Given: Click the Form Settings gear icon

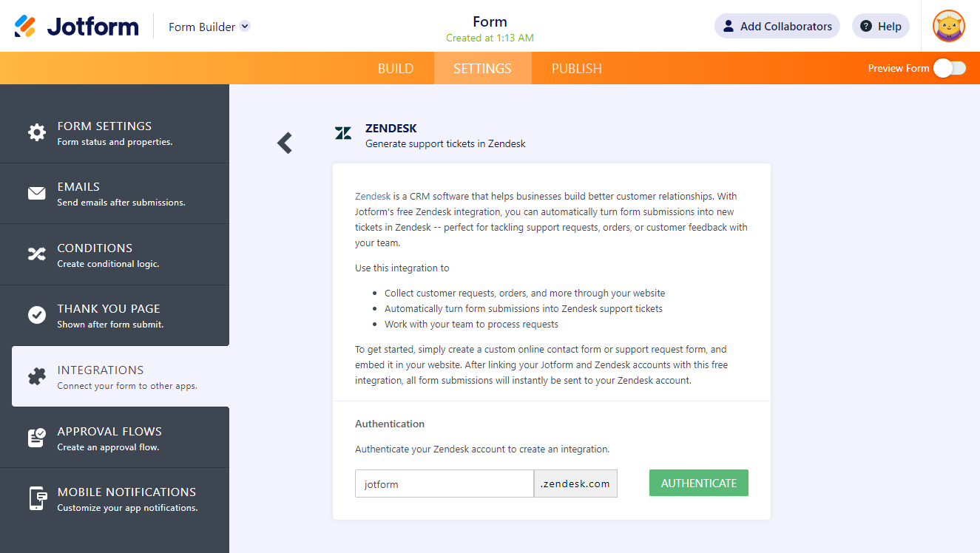Looking at the screenshot, I should (x=37, y=133).
